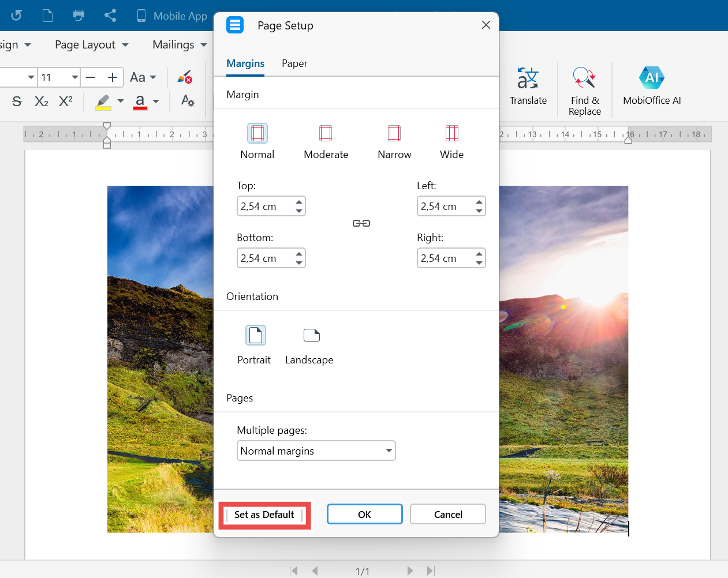Screen dimensions: 728x578
Task: Choose Portrait orientation
Action: [x=254, y=344]
